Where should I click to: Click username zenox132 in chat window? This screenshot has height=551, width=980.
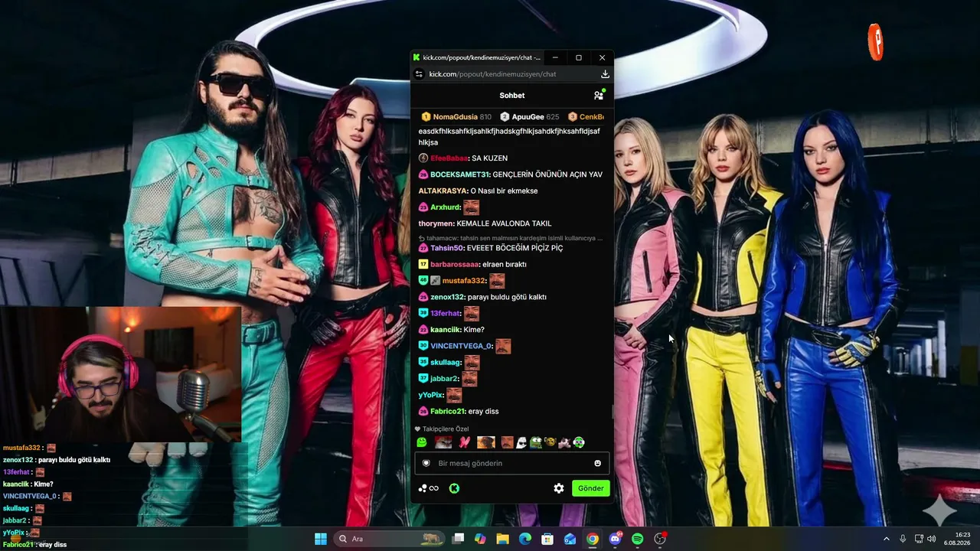click(x=448, y=297)
